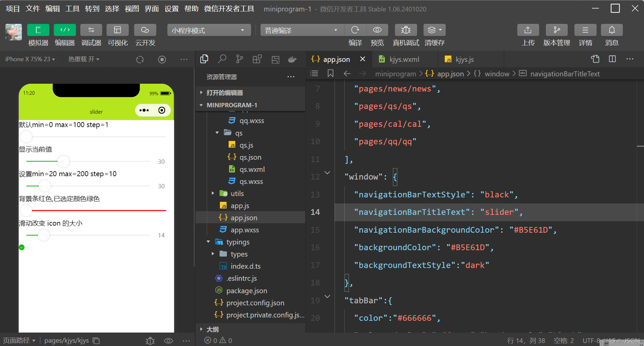Click the 显示当前值 slider handle
The width and height of the screenshot is (644, 346).
(63, 161)
